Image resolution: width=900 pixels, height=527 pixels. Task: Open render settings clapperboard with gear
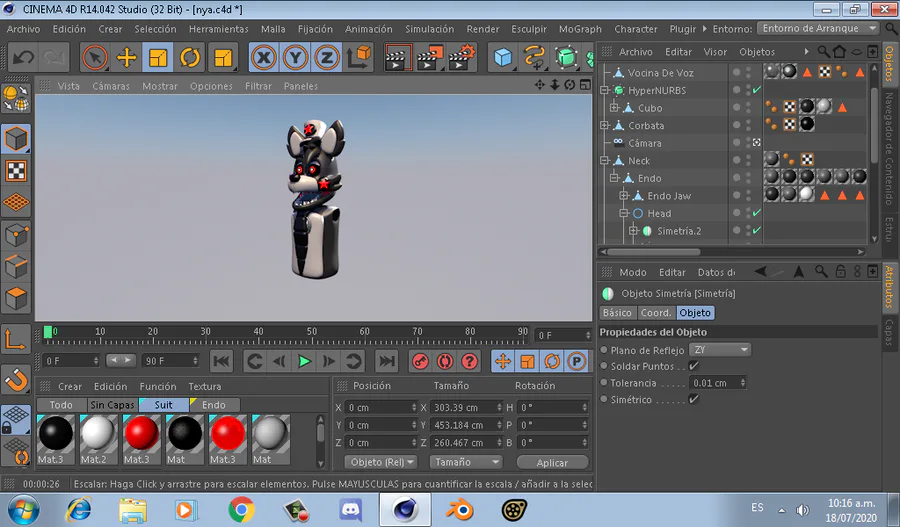[x=462, y=57]
